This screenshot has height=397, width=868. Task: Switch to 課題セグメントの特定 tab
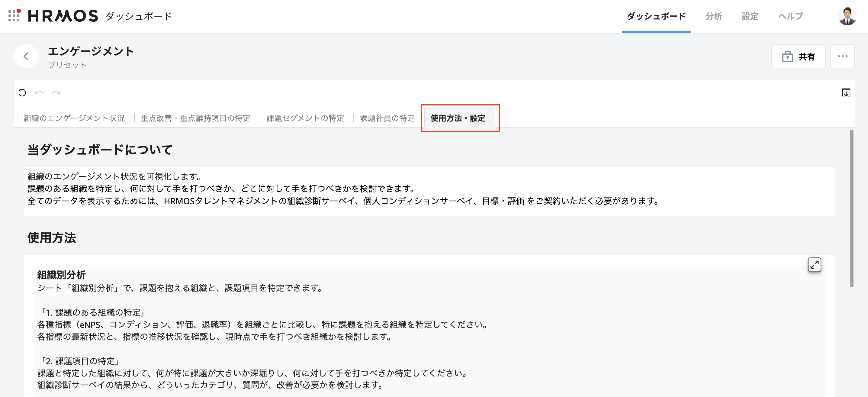point(305,118)
